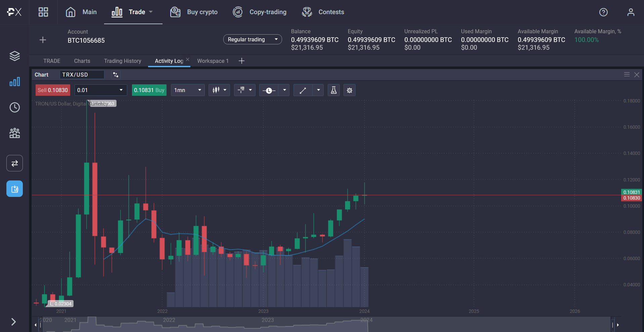644x332 pixels.
Task: Open Regular trading mode dropdown
Action: (x=252, y=39)
